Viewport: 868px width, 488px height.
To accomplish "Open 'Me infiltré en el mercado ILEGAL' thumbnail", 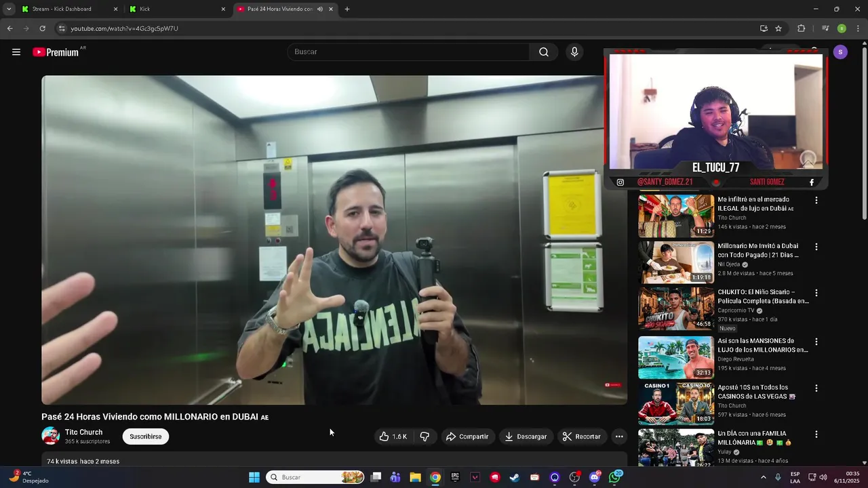I will [676, 216].
